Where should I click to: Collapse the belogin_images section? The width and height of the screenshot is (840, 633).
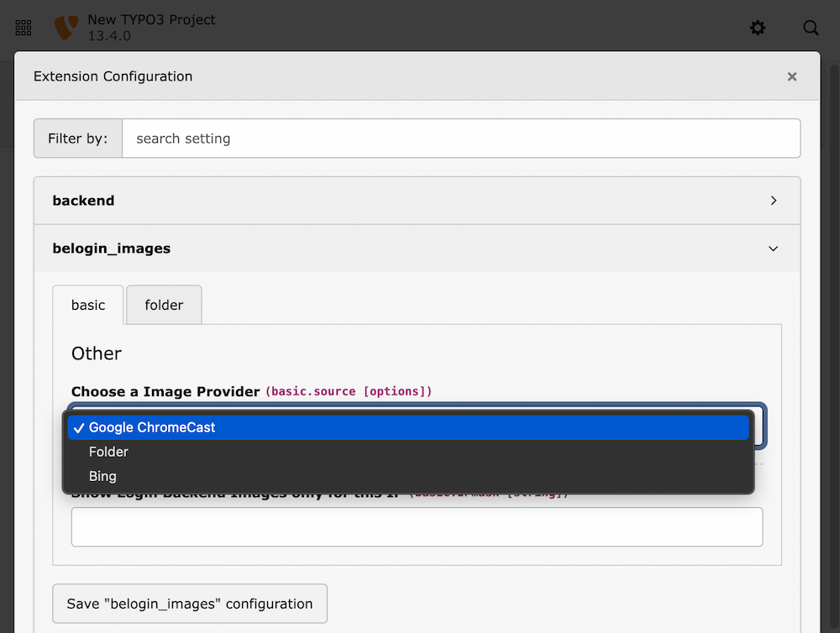tap(417, 248)
